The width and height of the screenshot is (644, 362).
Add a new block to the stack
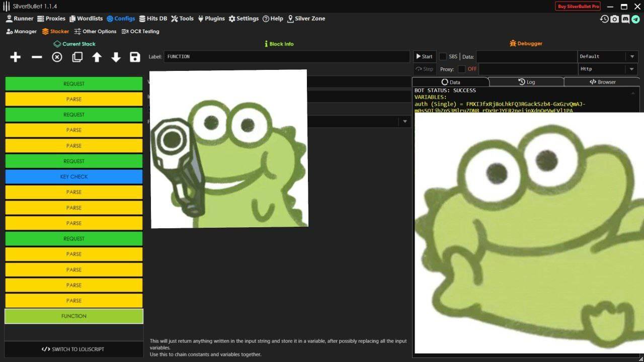tap(16, 57)
